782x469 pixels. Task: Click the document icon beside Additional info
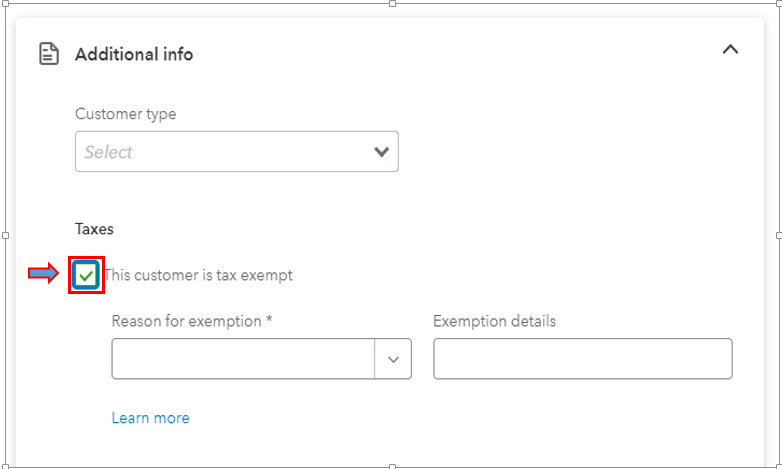(x=49, y=54)
